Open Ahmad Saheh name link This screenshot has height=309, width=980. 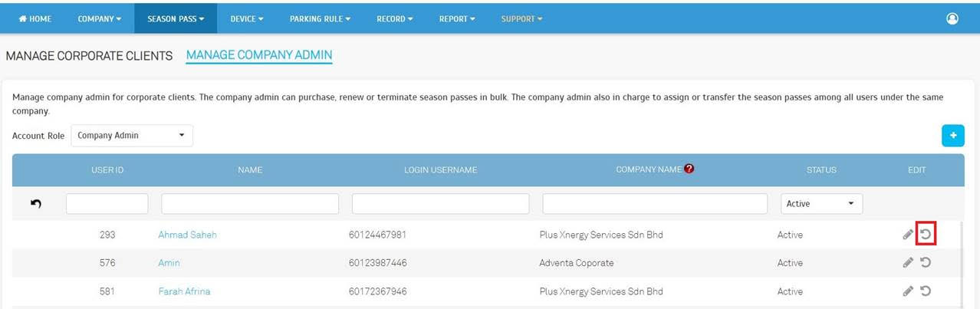[187, 235]
